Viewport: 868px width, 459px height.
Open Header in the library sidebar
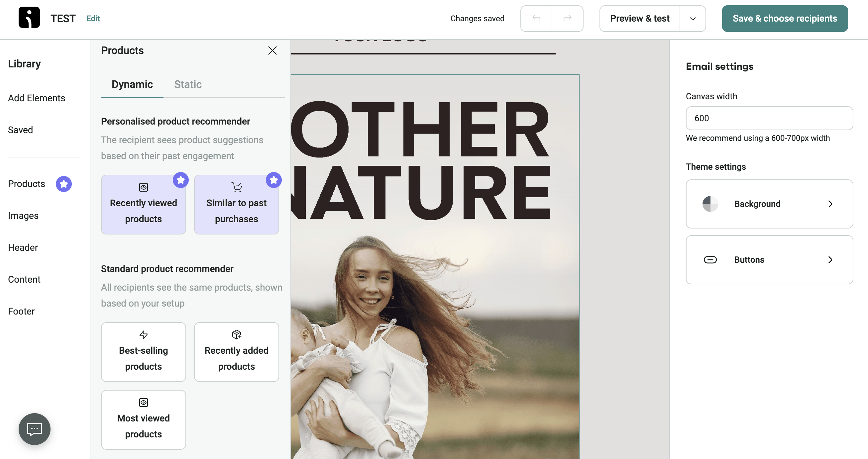[x=23, y=247]
